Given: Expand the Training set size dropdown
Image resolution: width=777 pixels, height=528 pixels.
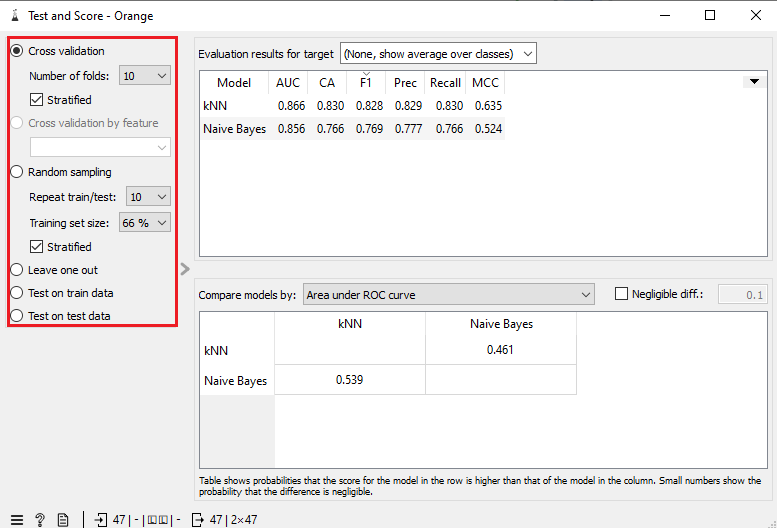Looking at the screenshot, I should 144,223.
